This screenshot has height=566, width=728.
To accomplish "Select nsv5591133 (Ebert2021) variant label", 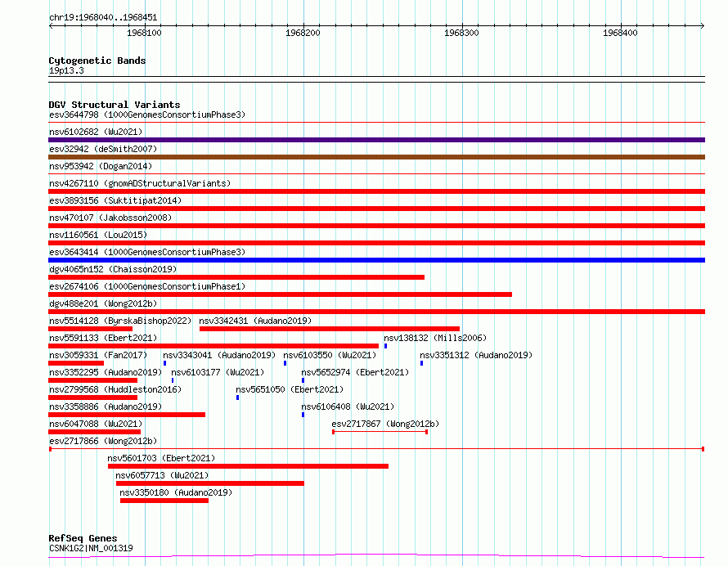I will tap(103, 338).
